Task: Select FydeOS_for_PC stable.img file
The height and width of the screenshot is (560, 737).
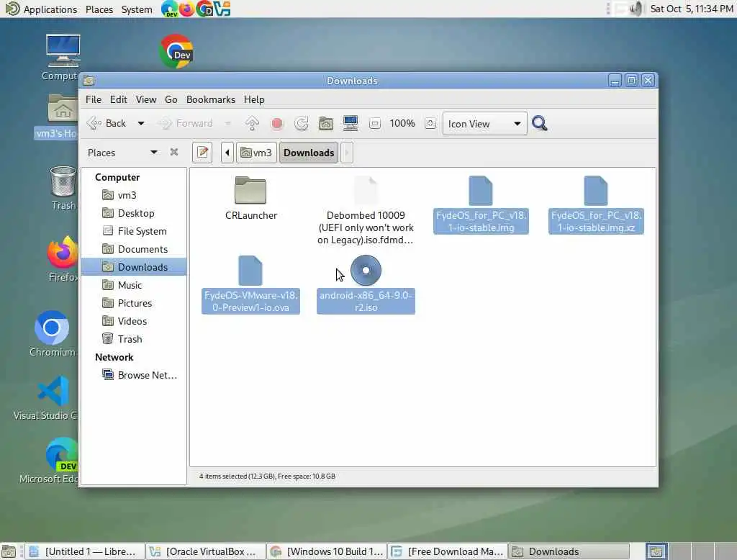Action: (481, 204)
